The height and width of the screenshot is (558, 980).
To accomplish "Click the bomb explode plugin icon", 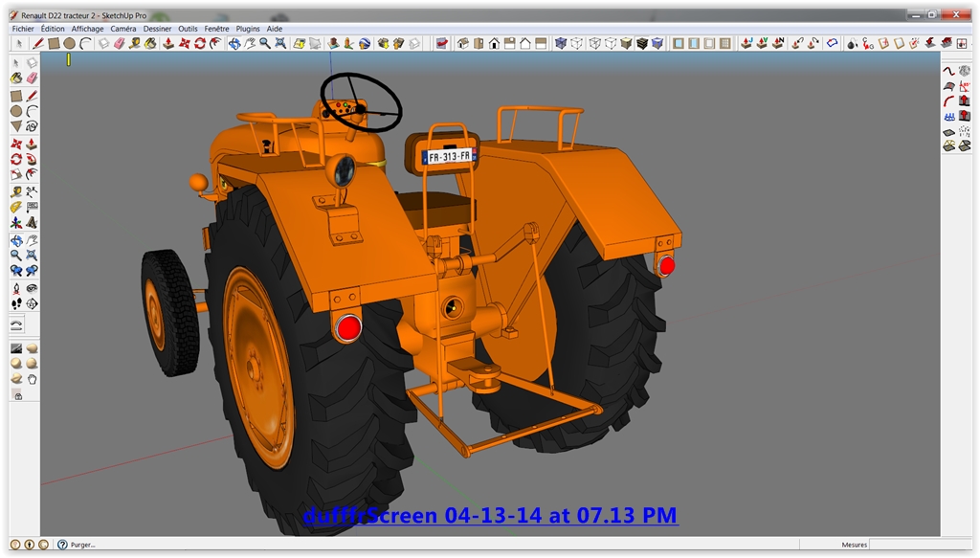I will pyautogui.click(x=851, y=43).
